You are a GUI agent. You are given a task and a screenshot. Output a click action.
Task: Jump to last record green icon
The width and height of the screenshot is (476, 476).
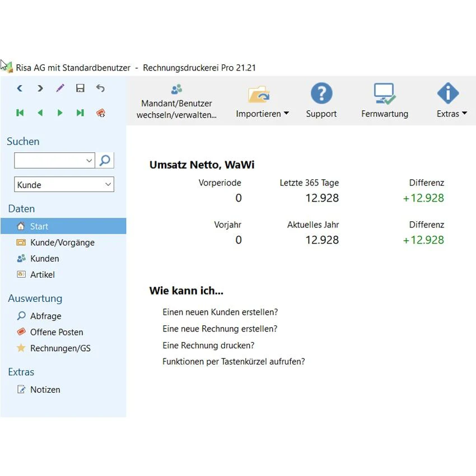pos(80,113)
